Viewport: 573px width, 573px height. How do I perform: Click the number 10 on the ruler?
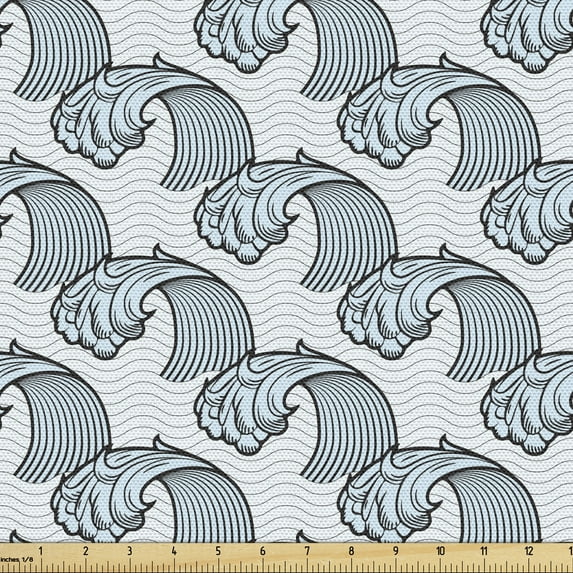[x=440, y=551]
